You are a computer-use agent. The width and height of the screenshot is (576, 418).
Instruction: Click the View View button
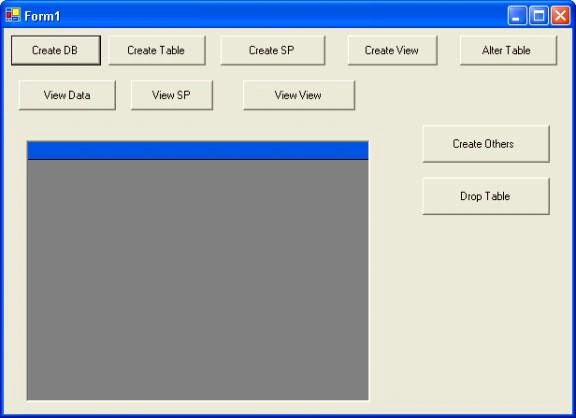299,95
